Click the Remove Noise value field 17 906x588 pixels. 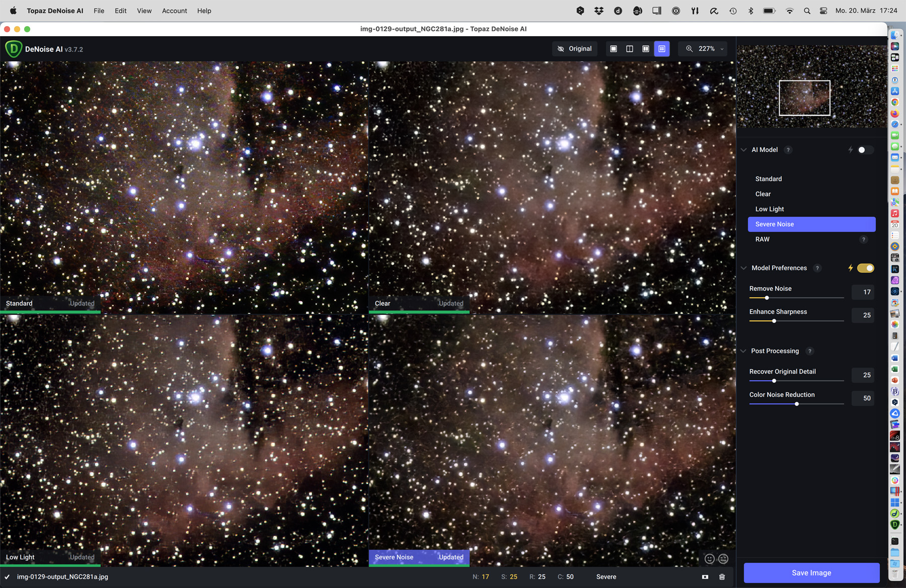tap(863, 292)
